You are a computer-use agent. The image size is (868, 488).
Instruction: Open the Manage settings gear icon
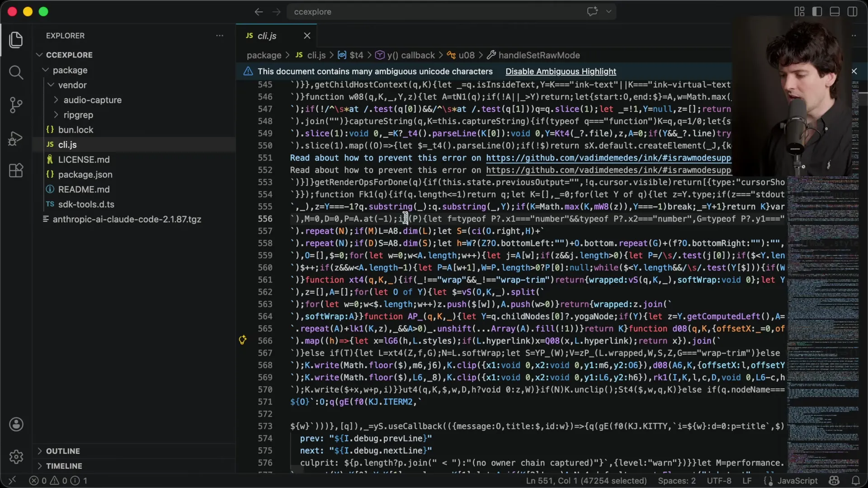[x=16, y=457]
